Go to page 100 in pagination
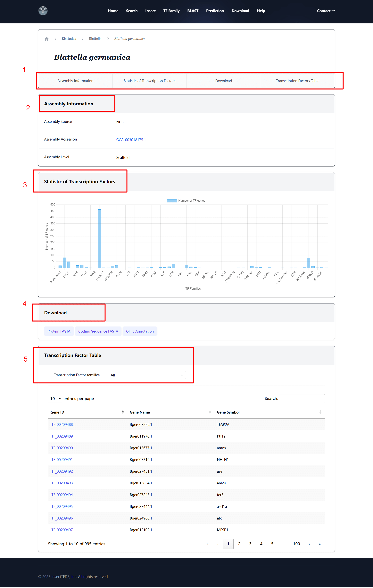The image size is (373, 588). point(296,544)
